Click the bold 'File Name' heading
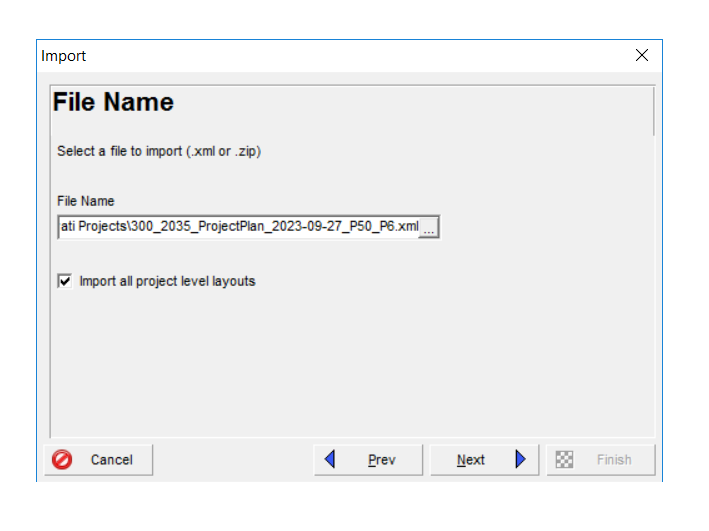The height and width of the screenshot is (531, 709). coord(113,102)
